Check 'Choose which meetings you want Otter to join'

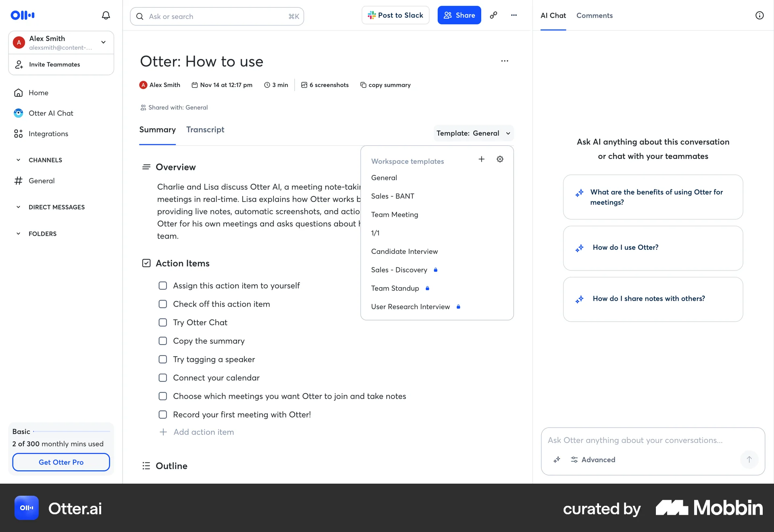click(x=163, y=396)
